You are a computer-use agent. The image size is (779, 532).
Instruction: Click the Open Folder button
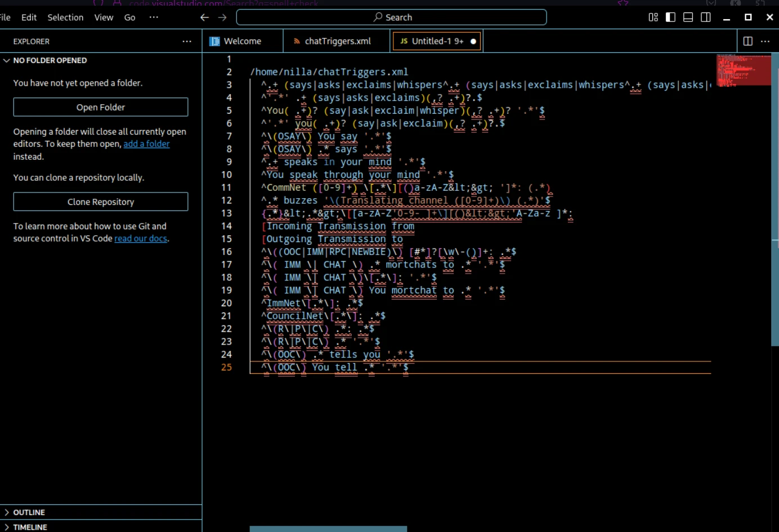tap(101, 107)
